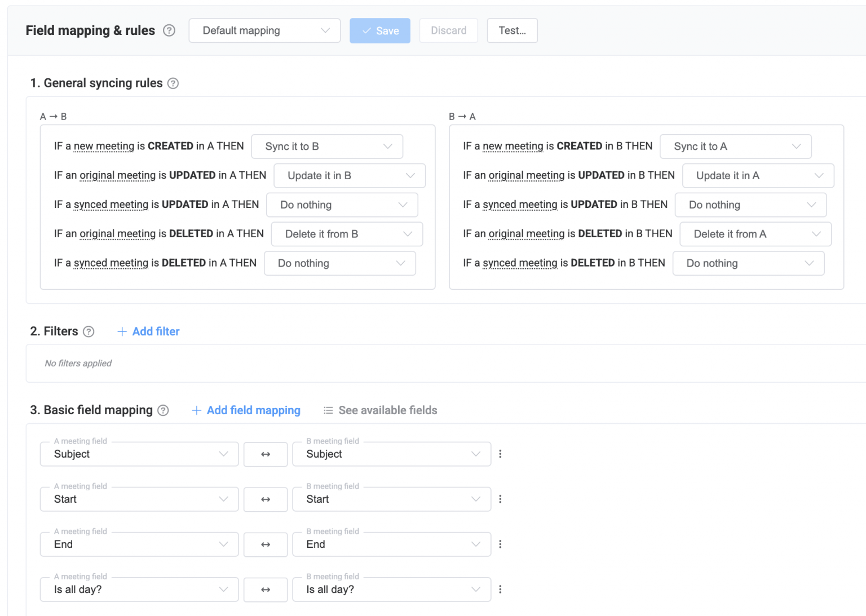Open the Update it in A dropdown

coord(758,175)
